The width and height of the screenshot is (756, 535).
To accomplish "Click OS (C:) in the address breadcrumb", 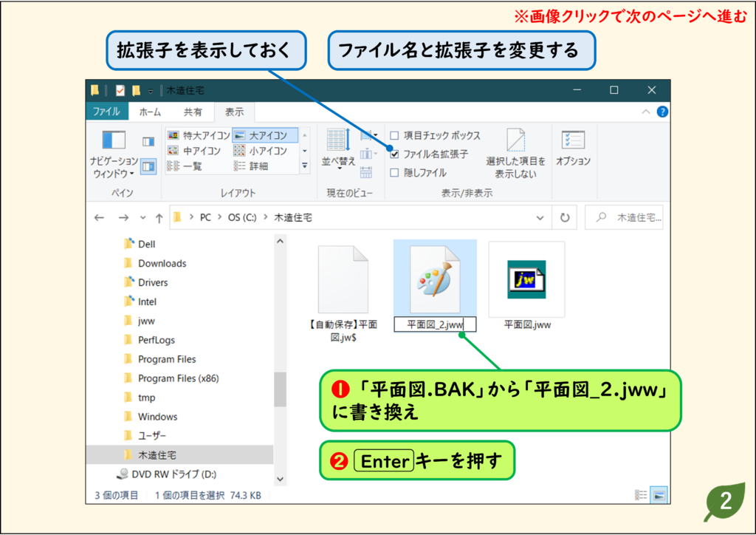I will [x=242, y=217].
